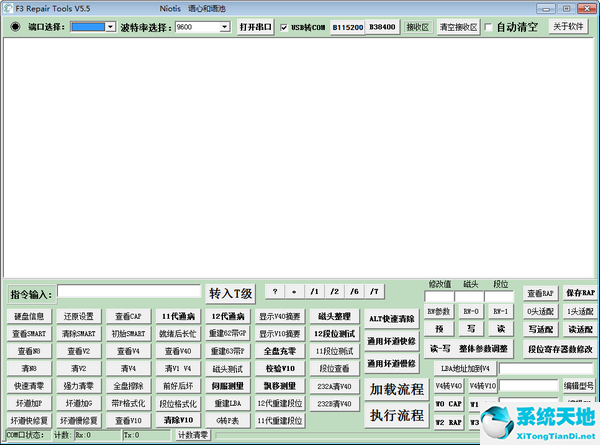
Task: Click the 打开串口 button
Action: 255,27
